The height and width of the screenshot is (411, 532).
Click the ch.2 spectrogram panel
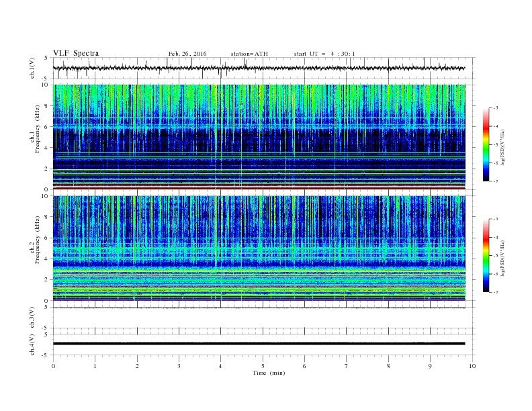[x=259, y=248]
